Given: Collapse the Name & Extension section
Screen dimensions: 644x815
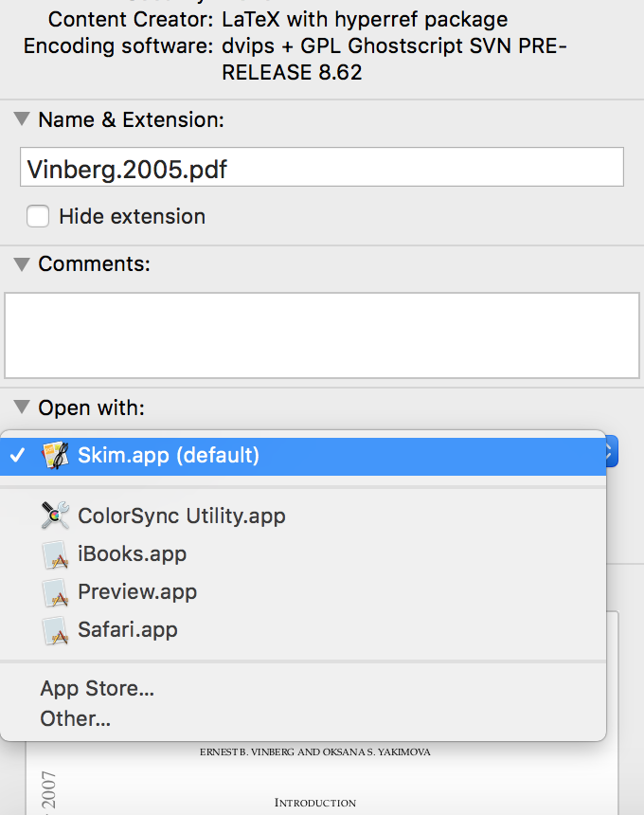Looking at the screenshot, I should (x=22, y=119).
